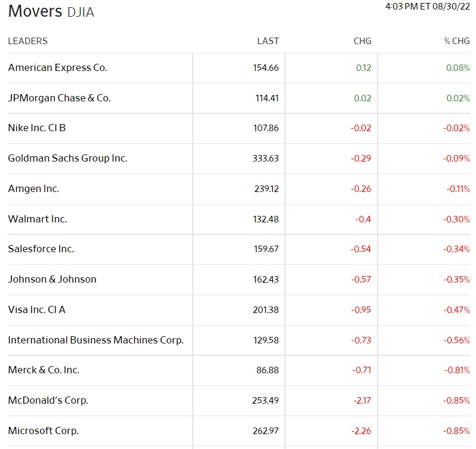
Task: Click the DJIA label beside Movers
Action: tap(81, 12)
